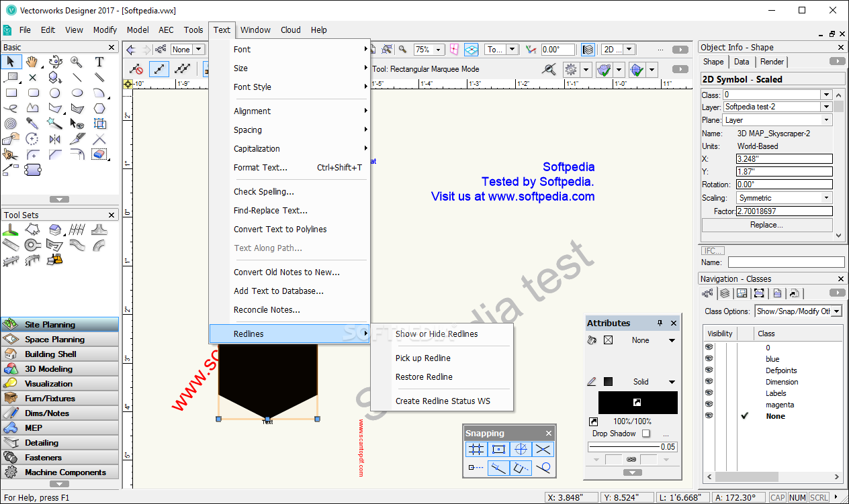This screenshot has height=504, width=849.
Task: Select the Regular Polygon hexagon tool
Action: tap(99, 108)
